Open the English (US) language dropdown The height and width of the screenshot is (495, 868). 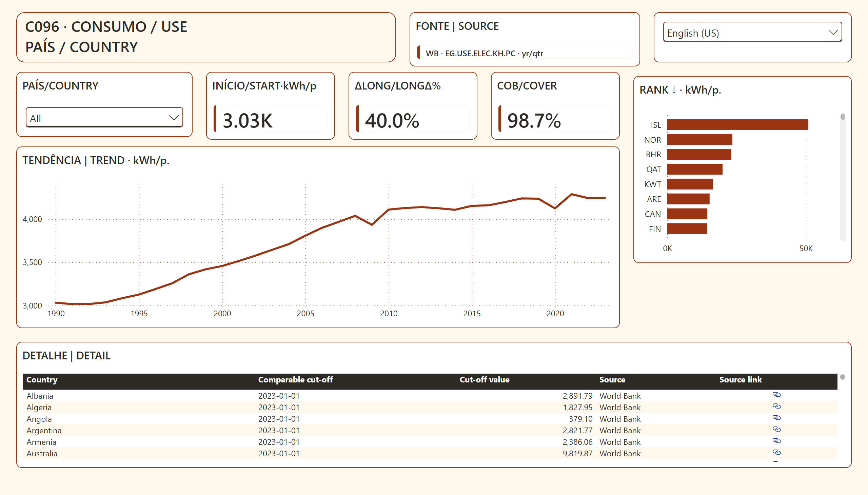752,33
